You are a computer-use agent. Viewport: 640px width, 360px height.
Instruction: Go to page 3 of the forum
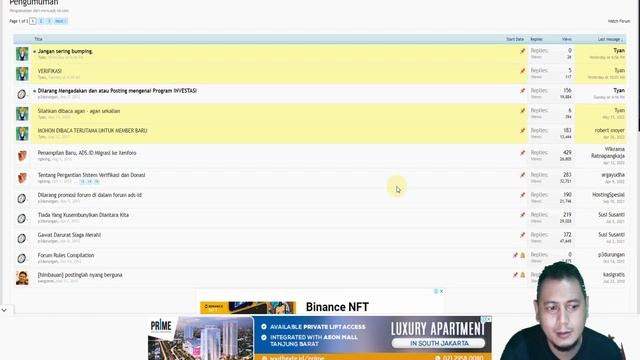[49, 21]
